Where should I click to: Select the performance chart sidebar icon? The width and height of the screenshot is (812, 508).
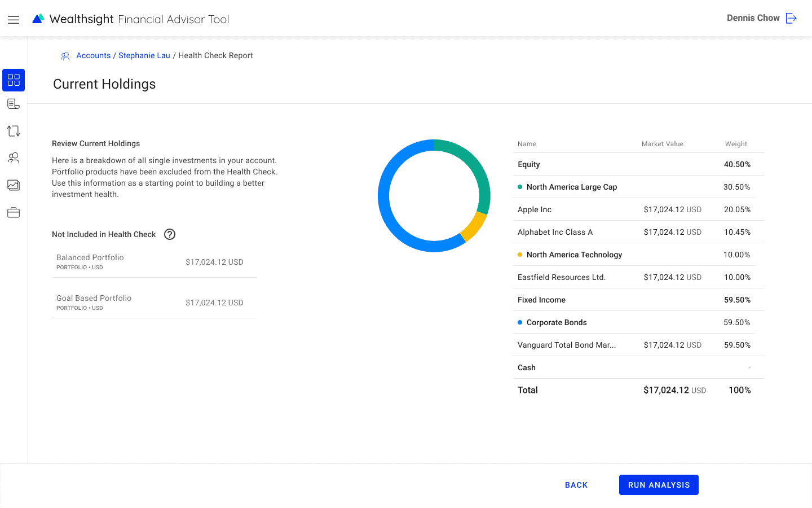pos(14,185)
